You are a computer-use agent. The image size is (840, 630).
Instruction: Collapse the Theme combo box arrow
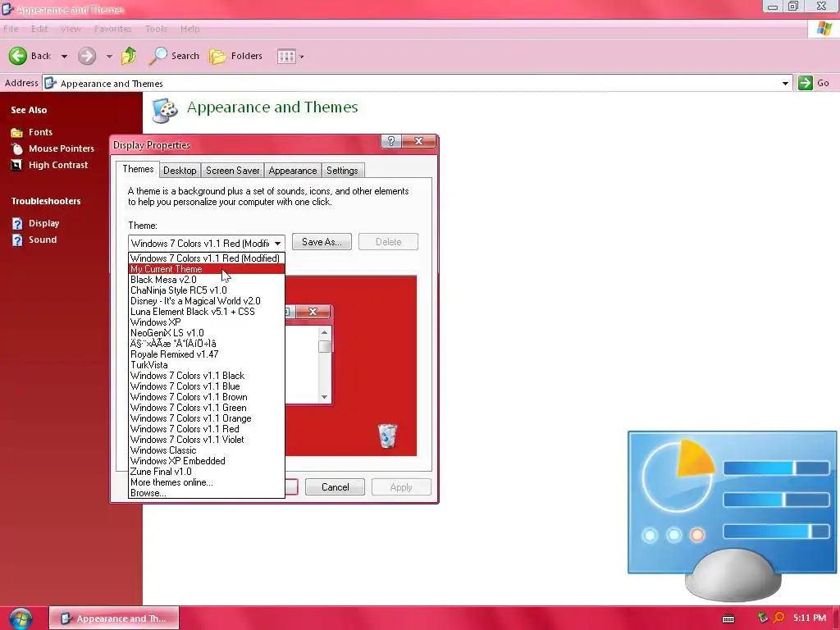277,243
